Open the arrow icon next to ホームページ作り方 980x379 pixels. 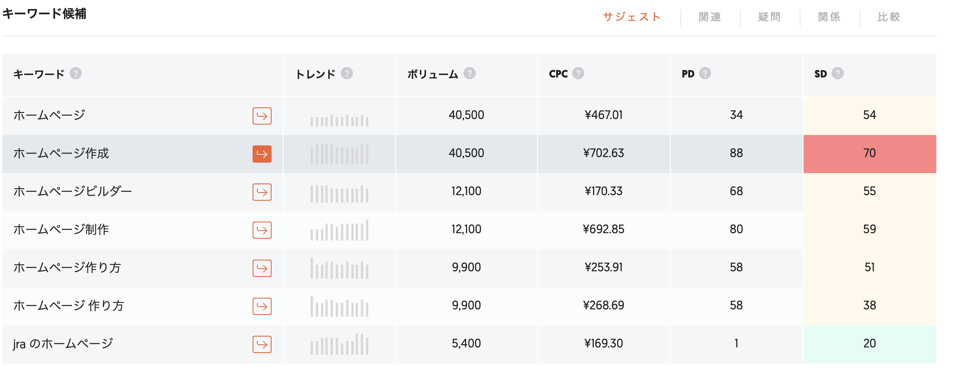(x=262, y=268)
